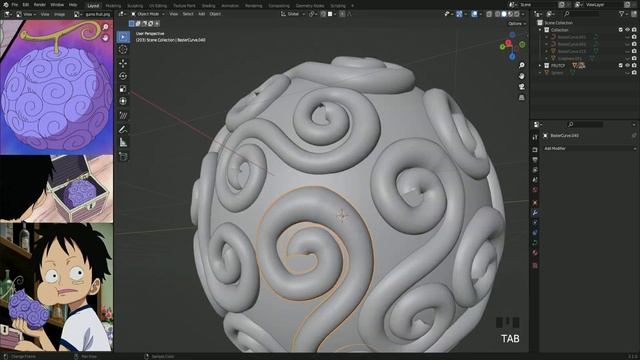Screen dimensions: 640x360
Task: Click the BezierCurve.040 object name field
Action: (x=564, y=136)
